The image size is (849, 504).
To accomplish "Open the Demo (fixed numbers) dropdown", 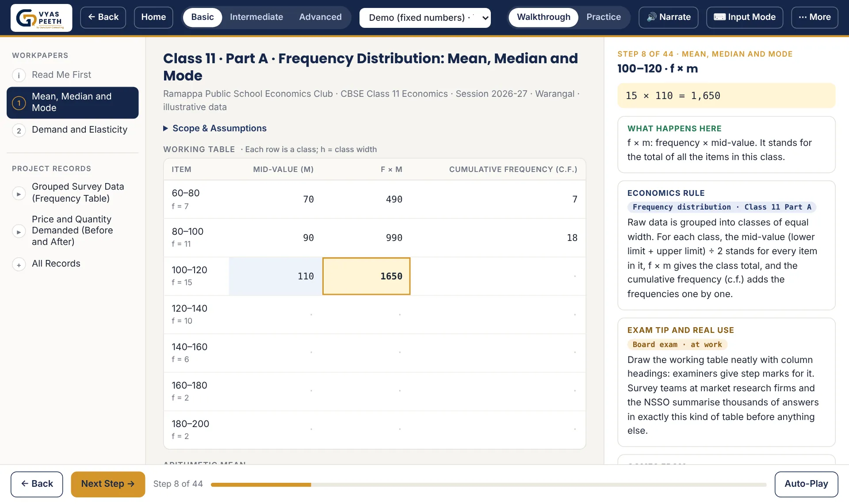I will 425,18.
